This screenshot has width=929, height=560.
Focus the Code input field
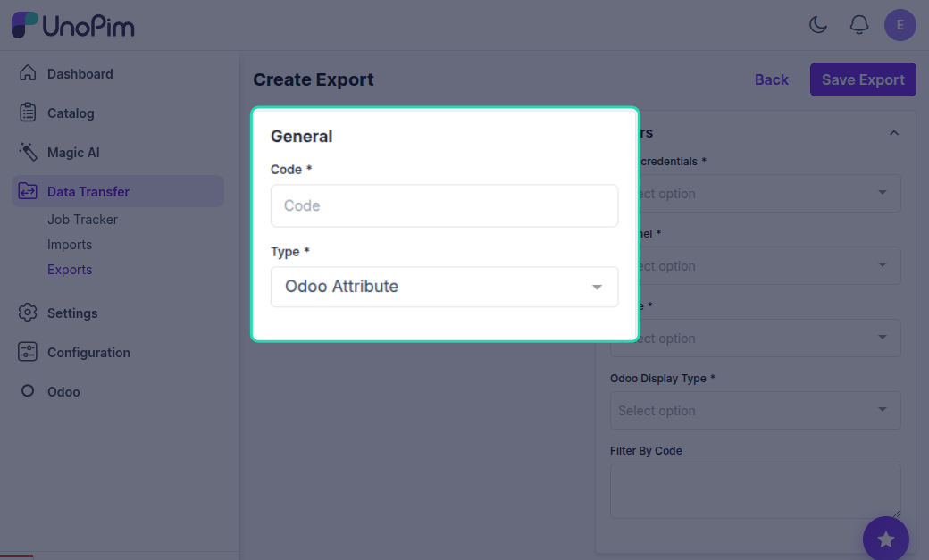tap(444, 205)
